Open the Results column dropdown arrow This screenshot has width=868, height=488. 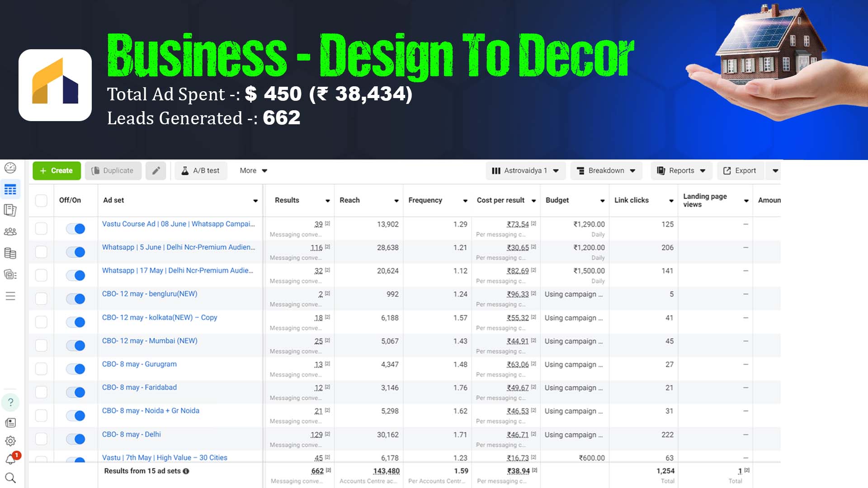click(x=328, y=201)
